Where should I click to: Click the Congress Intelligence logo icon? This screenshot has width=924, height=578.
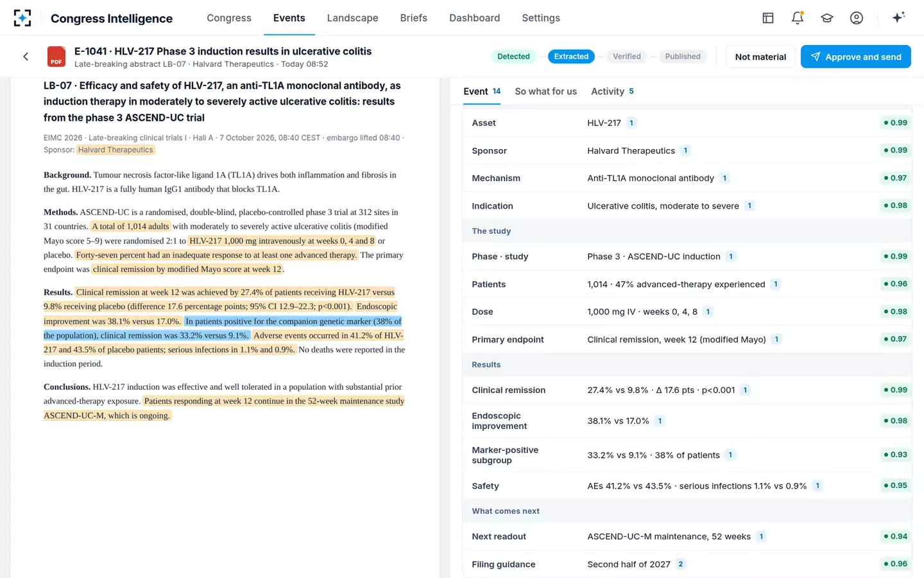point(22,18)
